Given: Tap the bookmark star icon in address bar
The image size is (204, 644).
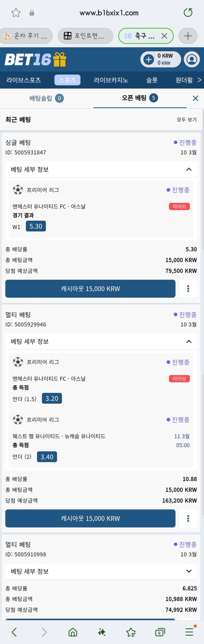Looking at the screenshot, I should click(16, 13).
